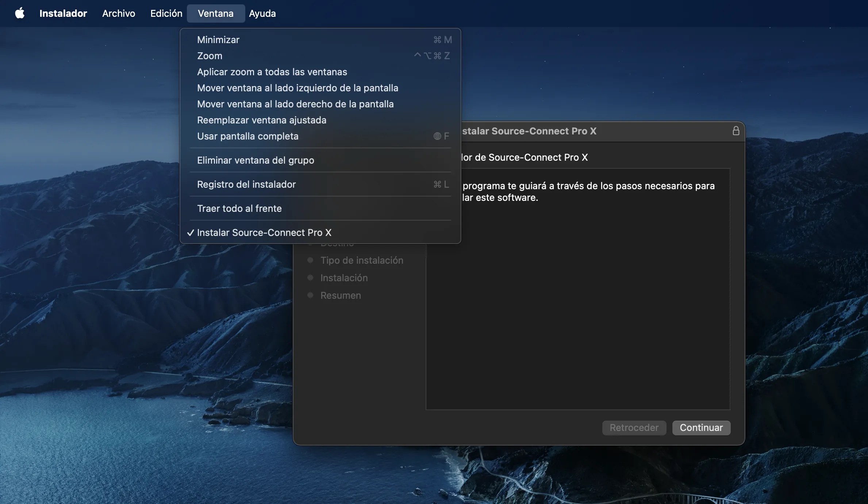Select the checked Instalar Source-Connect Pro X window entry
This screenshot has width=868, height=504.
[x=320, y=232]
